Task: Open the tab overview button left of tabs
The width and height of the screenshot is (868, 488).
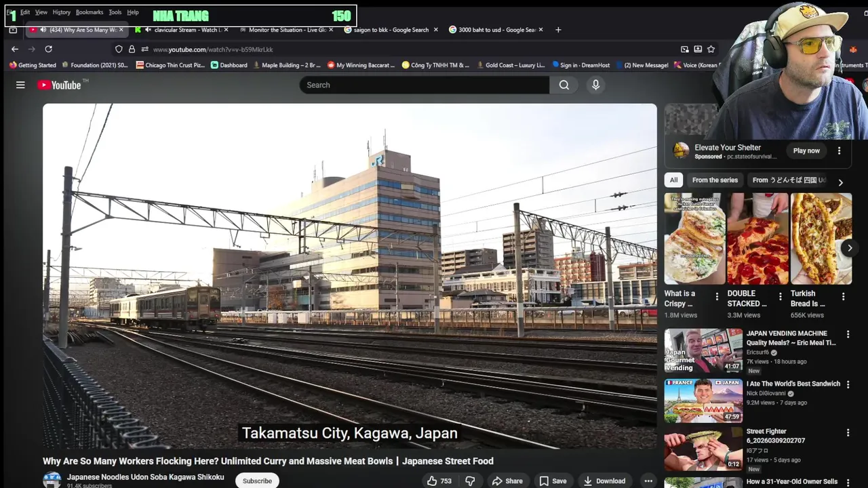Action: click(x=13, y=30)
